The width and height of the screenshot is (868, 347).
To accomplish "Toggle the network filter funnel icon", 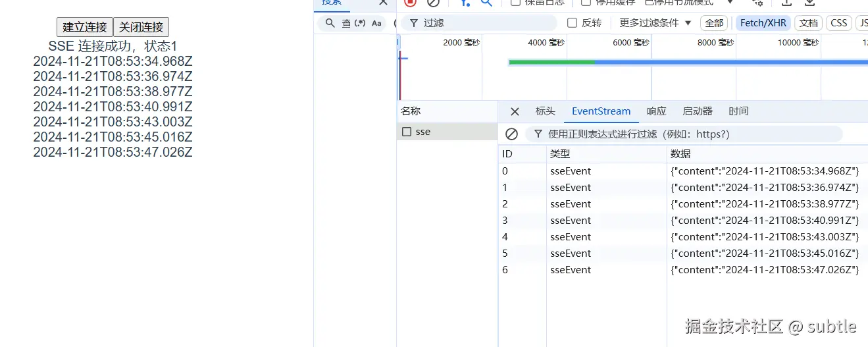I will click(x=465, y=3).
